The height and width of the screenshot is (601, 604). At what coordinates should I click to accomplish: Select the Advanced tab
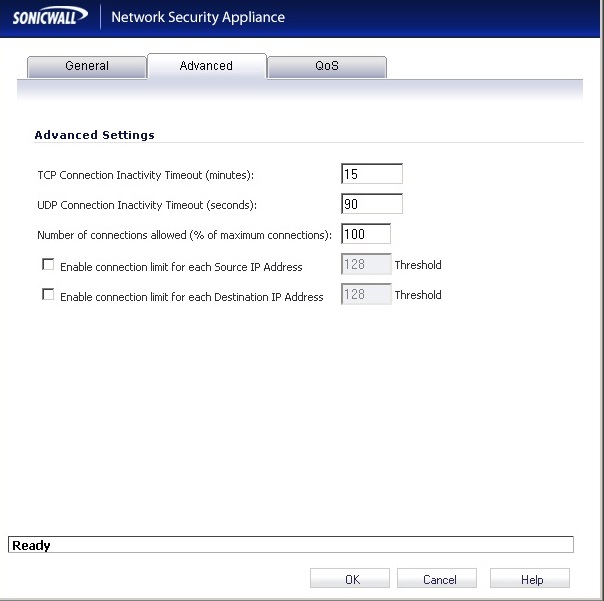pyautogui.click(x=207, y=66)
